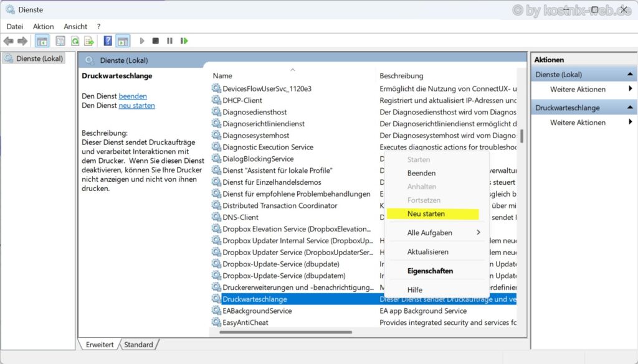Image resolution: width=638 pixels, height=364 pixels.
Task: Toggle the console tree pane icon
Action: 42,41
